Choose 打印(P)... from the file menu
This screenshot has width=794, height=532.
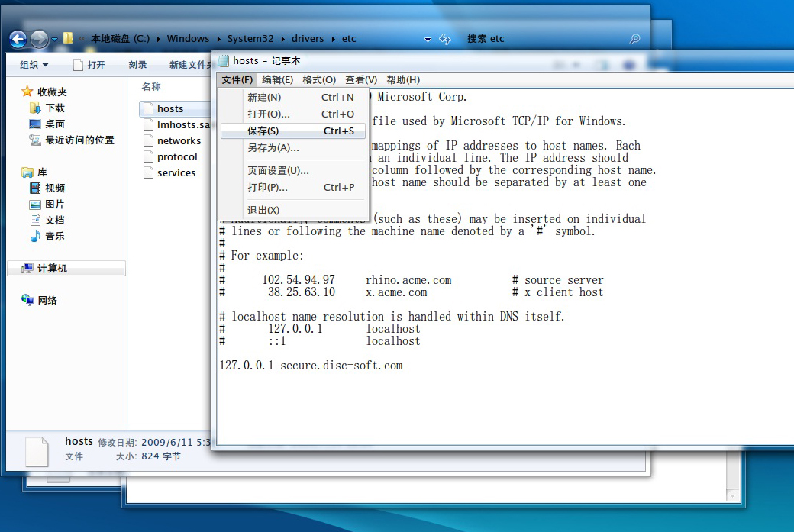point(293,187)
